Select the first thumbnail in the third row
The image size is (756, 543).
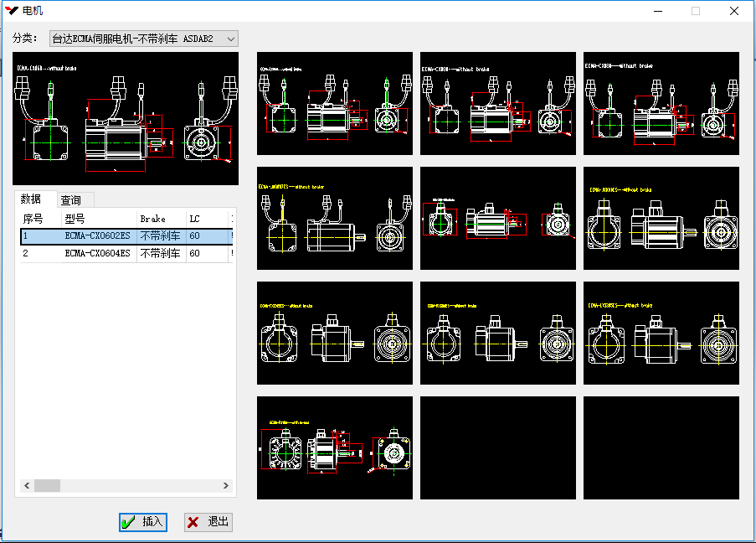(x=335, y=333)
